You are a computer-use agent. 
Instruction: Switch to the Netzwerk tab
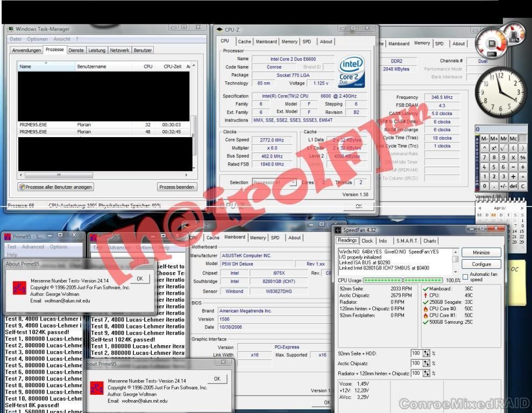119,50
